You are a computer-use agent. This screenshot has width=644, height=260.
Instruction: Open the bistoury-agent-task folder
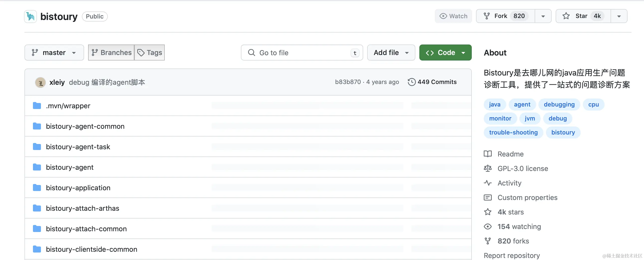(x=78, y=147)
